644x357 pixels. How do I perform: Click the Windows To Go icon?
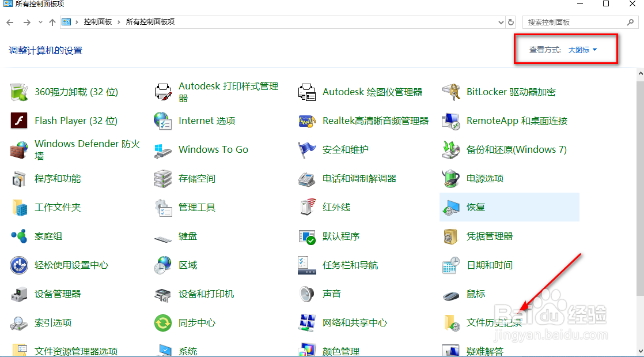(x=163, y=150)
